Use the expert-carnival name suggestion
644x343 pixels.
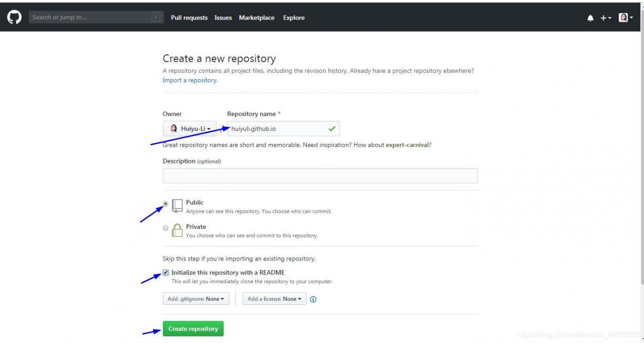point(408,145)
